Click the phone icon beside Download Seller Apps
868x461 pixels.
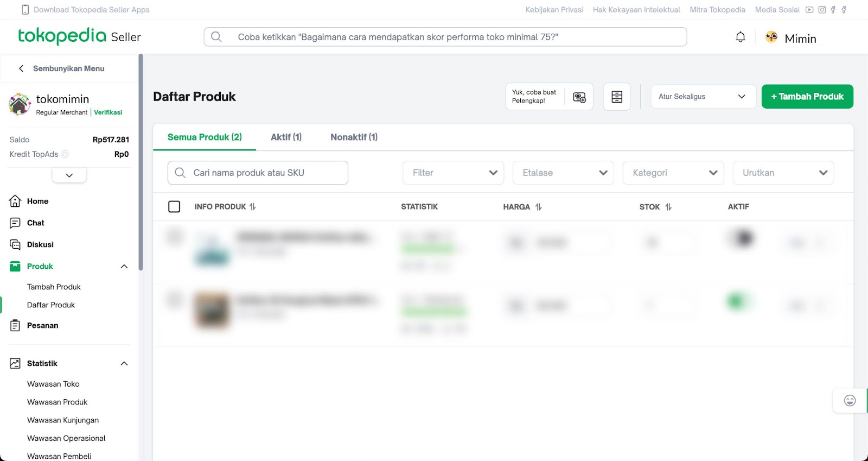(x=25, y=10)
